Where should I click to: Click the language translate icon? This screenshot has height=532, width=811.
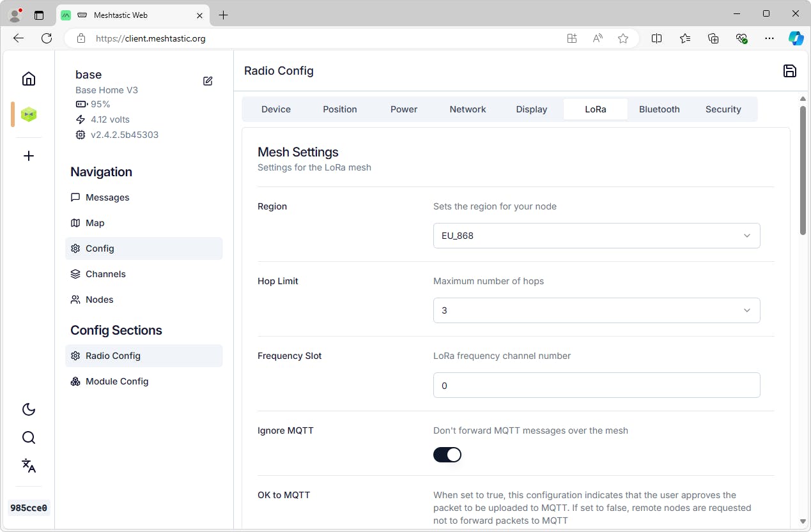[29, 466]
